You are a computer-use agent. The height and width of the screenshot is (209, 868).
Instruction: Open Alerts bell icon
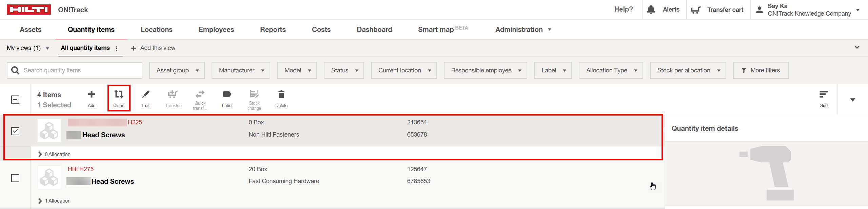(651, 10)
